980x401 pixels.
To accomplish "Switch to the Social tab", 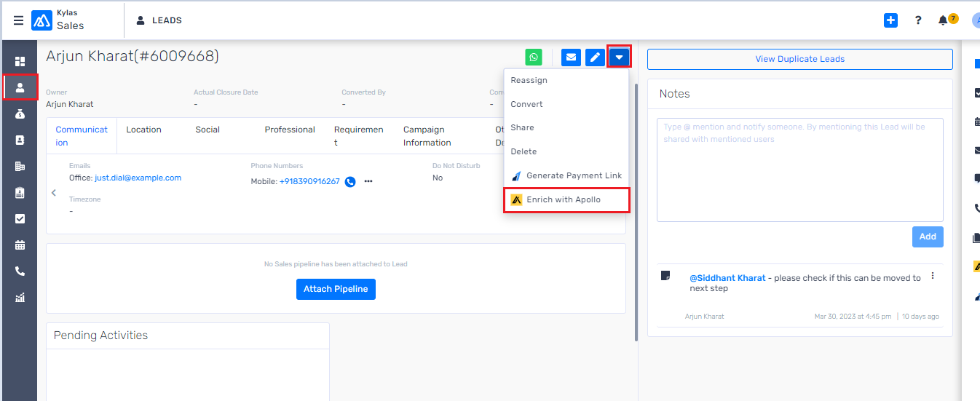I will pyautogui.click(x=208, y=130).
